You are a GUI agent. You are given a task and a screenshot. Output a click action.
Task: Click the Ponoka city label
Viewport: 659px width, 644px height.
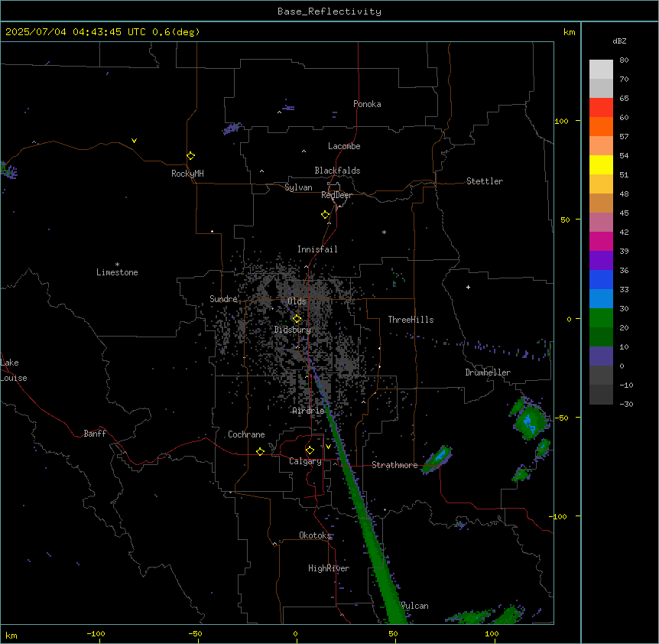367,104
